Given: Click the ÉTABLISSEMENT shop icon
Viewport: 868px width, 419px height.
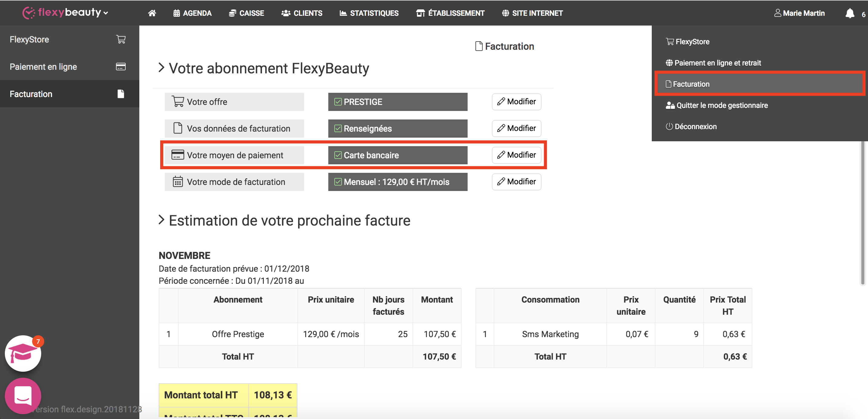Looking at the screenshot, I should [420, 13].
